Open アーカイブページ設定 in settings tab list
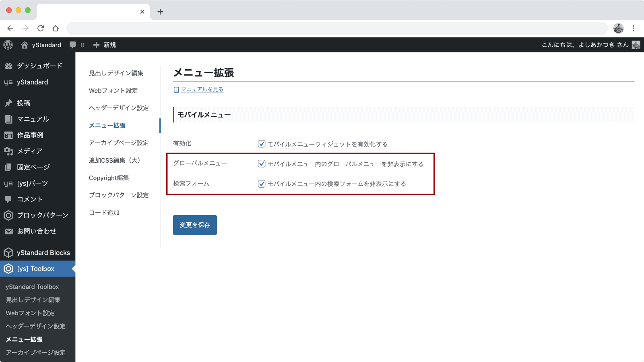This screenshot has height=362, width=644. click(x=119, y=143)
